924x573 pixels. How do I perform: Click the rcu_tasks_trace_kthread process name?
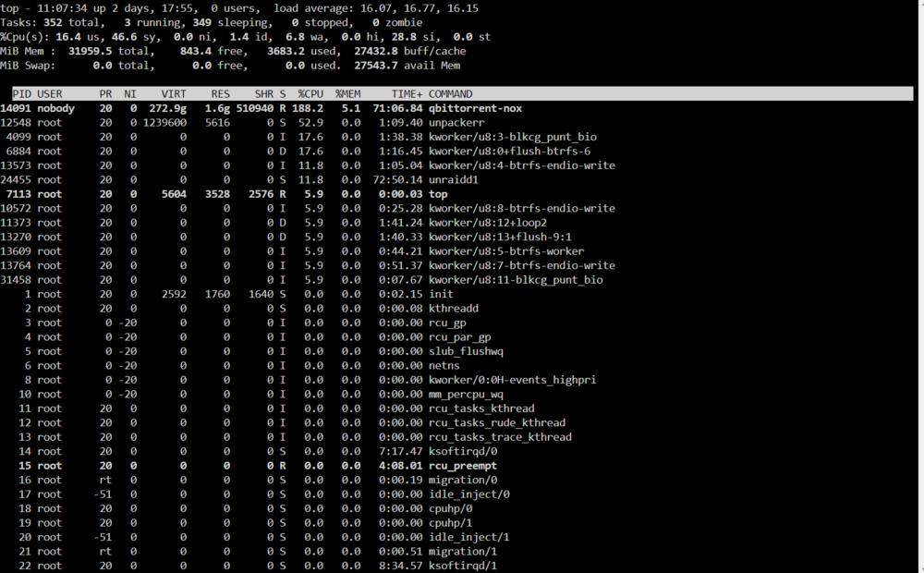500,437
